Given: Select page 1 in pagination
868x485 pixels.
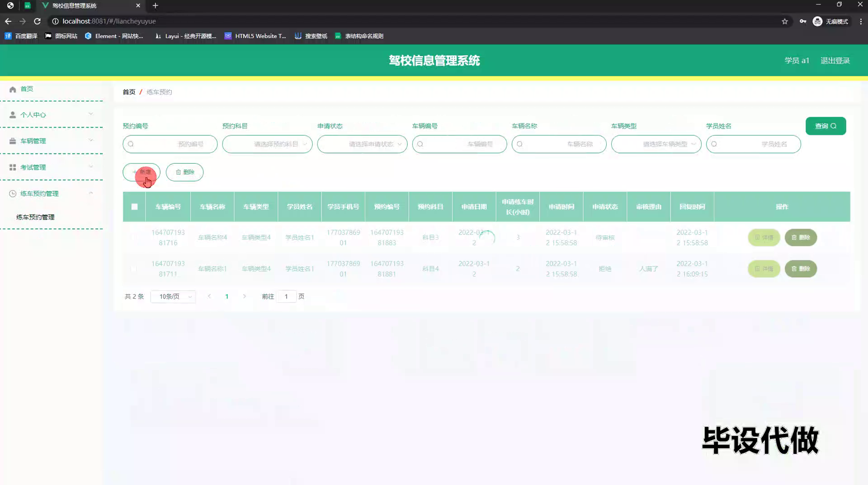Looking at the screenshot, I should (x=227, y=296).
